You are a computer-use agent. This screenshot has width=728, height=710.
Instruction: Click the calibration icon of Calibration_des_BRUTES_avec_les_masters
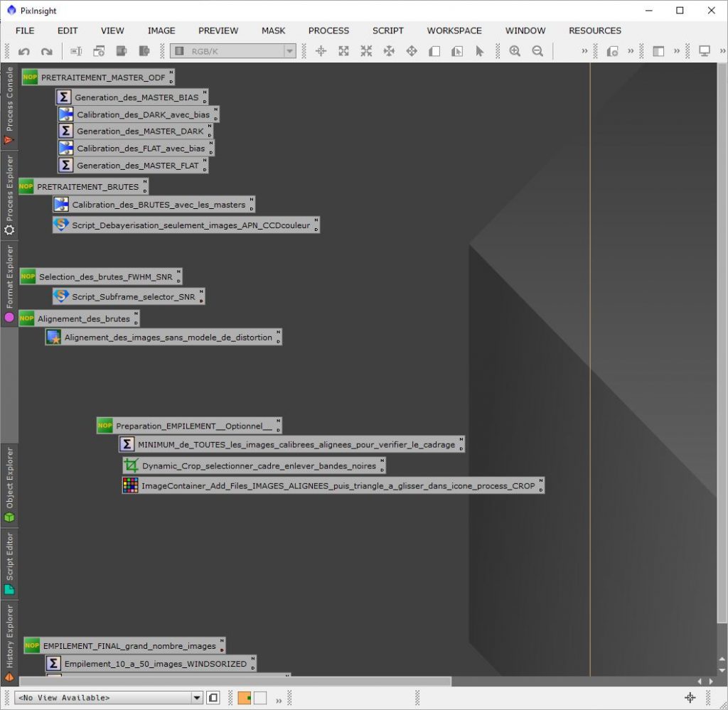tap(61, 204)
